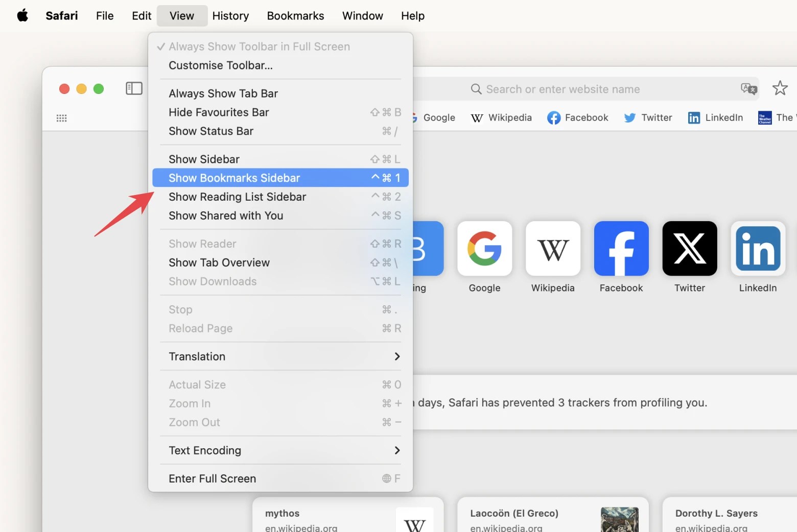Click the search or enter website name field
Screen dimensions: 797x532
click(x=563, y=88)
